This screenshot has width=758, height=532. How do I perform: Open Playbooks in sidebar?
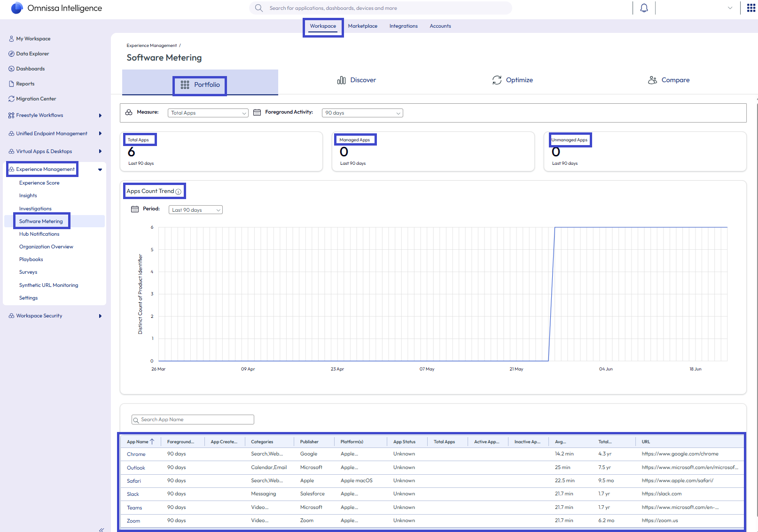point(31,260)
